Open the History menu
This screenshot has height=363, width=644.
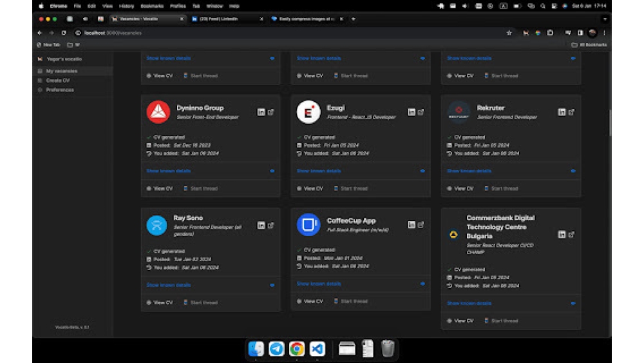click(x=126, y=6)
